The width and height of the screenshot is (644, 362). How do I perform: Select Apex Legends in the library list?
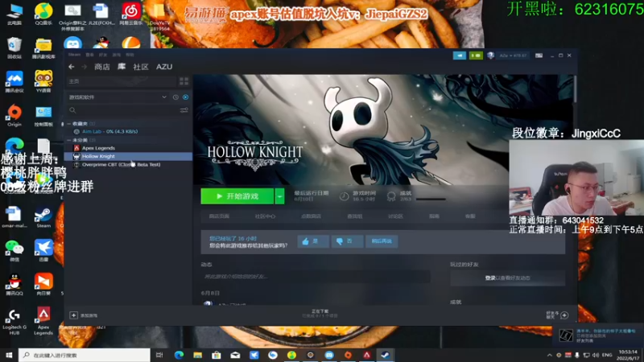128,148
